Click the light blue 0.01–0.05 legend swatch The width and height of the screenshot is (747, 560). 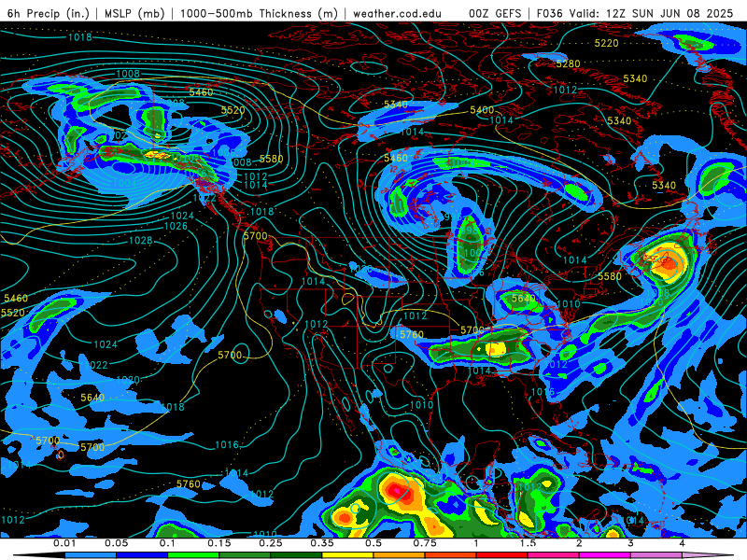(91, 555)
